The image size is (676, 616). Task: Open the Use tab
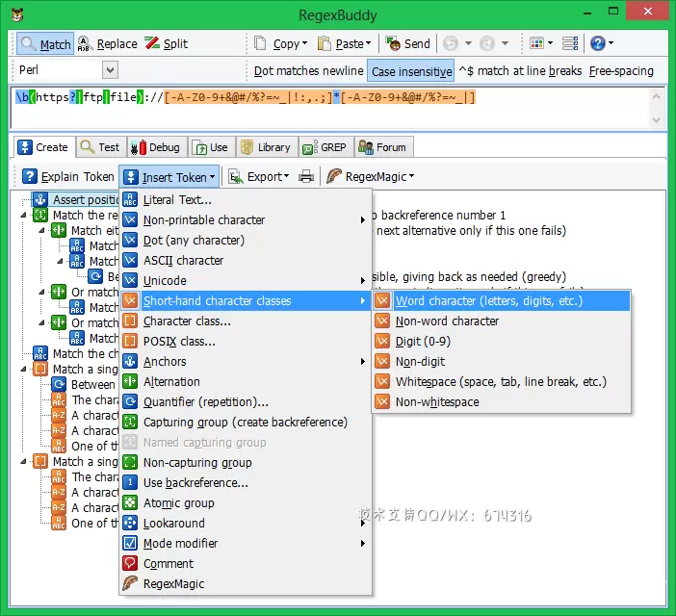coord(210,147)
